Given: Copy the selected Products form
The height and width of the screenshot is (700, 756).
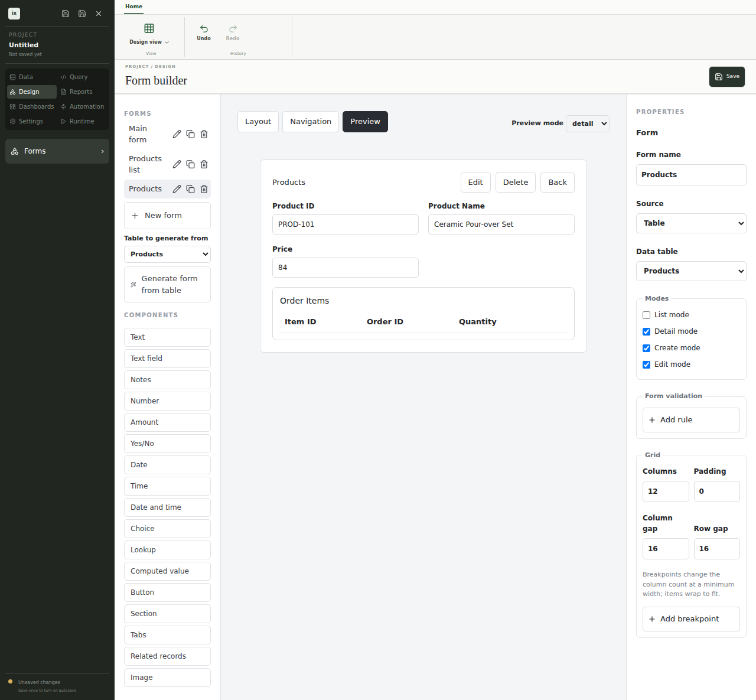Looking at the screenshot, I should click(x=190, y=189).
